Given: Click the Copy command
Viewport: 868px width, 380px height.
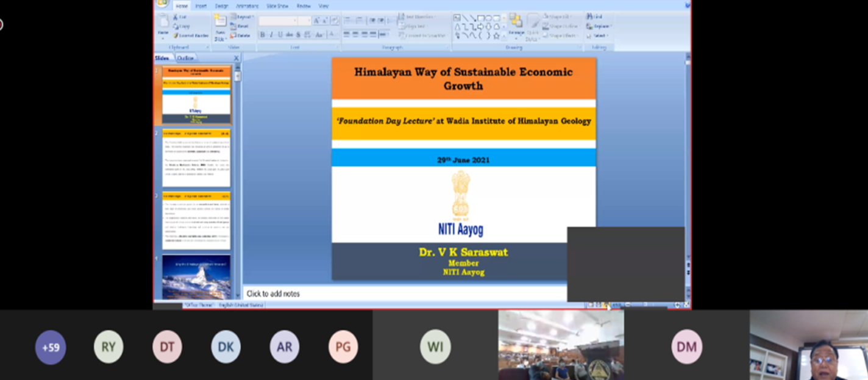Looking at the screenshot, I should [182, 26].
